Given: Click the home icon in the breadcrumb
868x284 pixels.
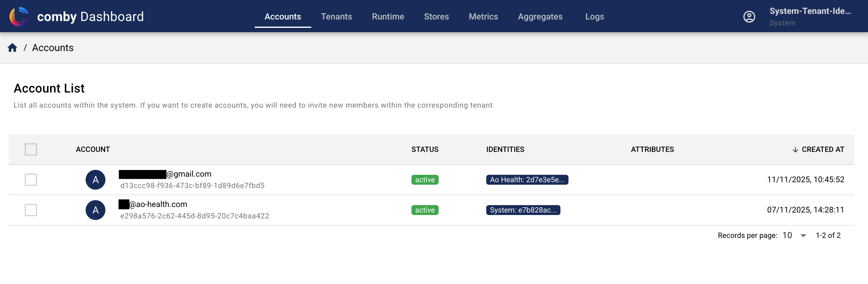Looking at the screenshot, I should coord(12,48).
